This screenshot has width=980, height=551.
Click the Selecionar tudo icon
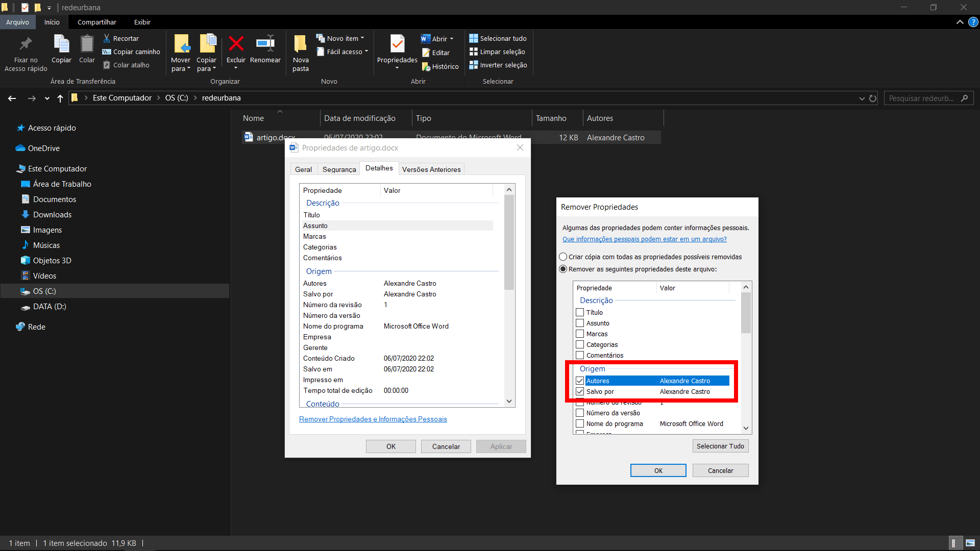point(474,38)
